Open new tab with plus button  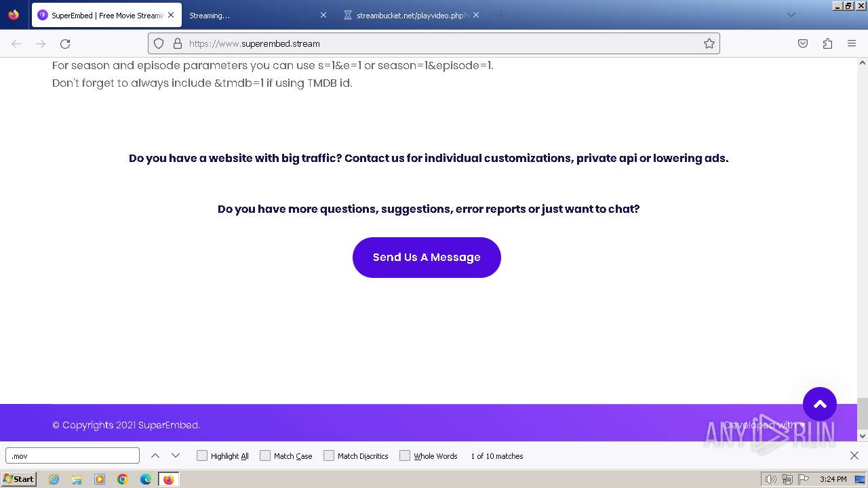pyautogui.click(x=501, y=15)
